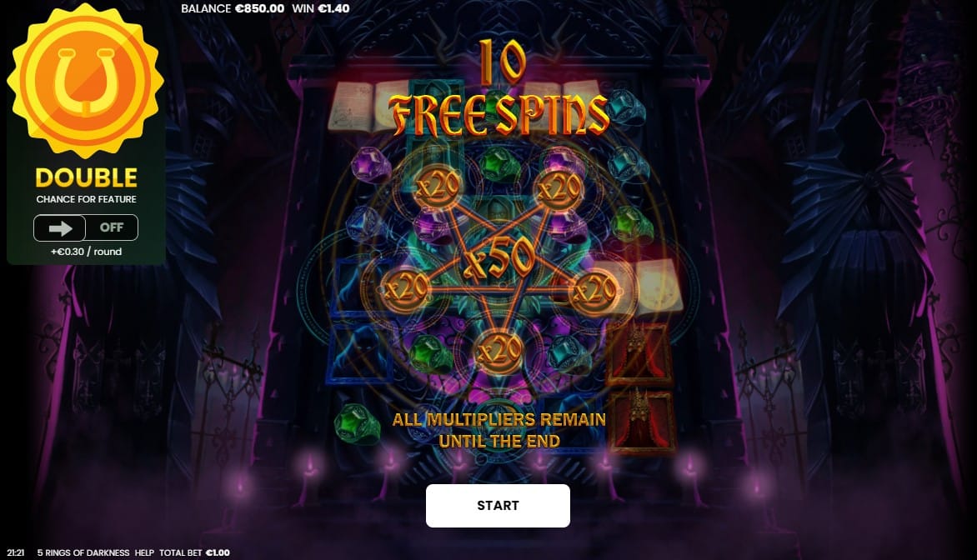Click the golden horseshoe badge icon

coord(85,81)
